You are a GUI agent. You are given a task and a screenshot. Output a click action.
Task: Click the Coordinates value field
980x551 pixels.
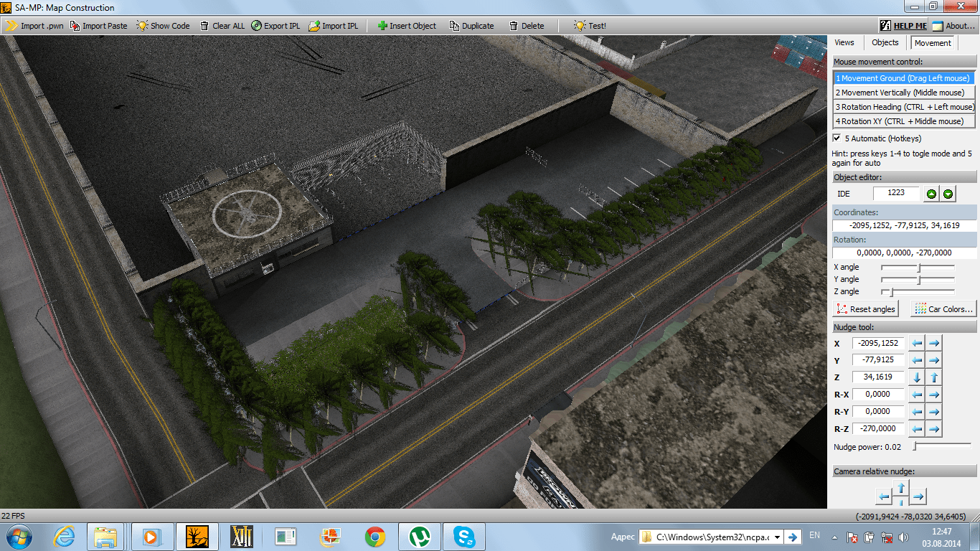[904, 226]
